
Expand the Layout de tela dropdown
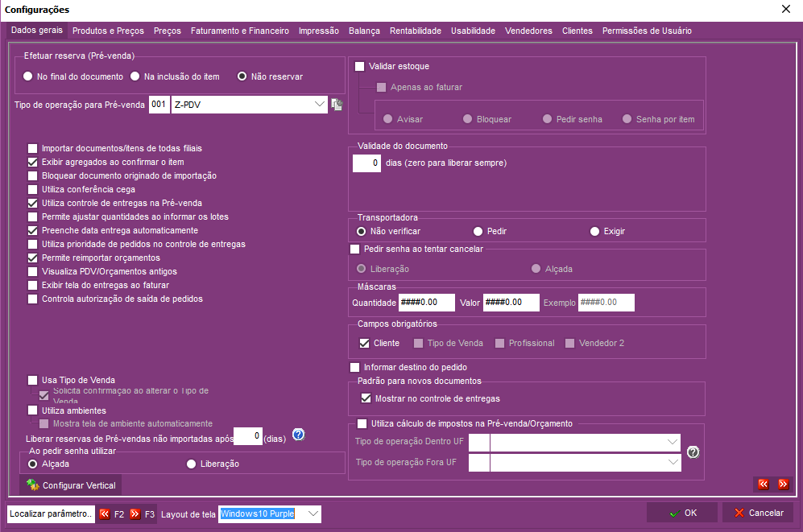coord(313,513)
